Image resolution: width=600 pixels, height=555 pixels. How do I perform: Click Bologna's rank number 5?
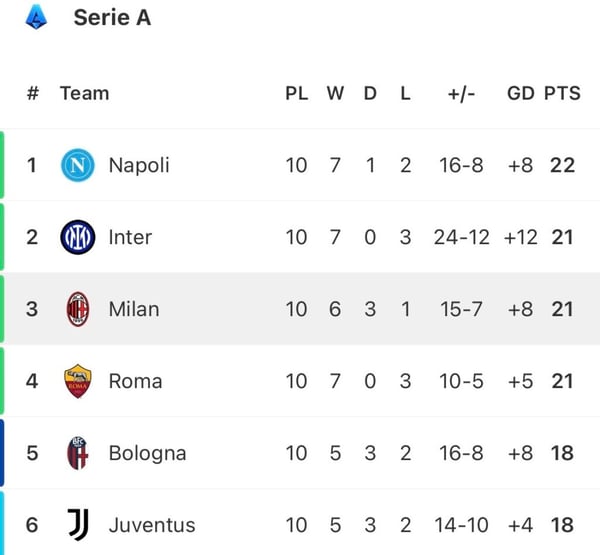32,453
